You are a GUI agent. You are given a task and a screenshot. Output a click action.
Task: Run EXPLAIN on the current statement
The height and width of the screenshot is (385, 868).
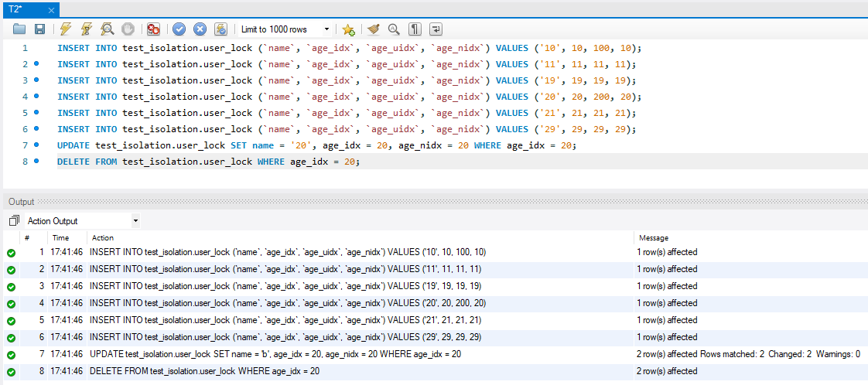coord(108,29)
